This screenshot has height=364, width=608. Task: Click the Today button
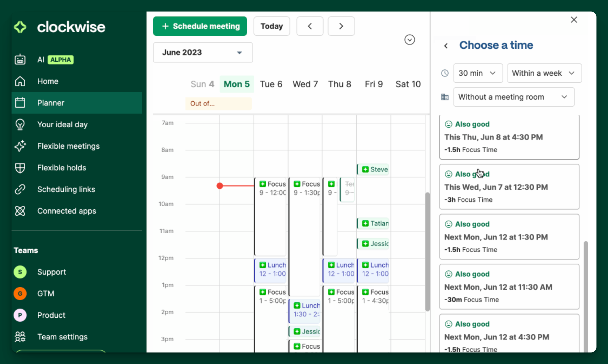272,26
